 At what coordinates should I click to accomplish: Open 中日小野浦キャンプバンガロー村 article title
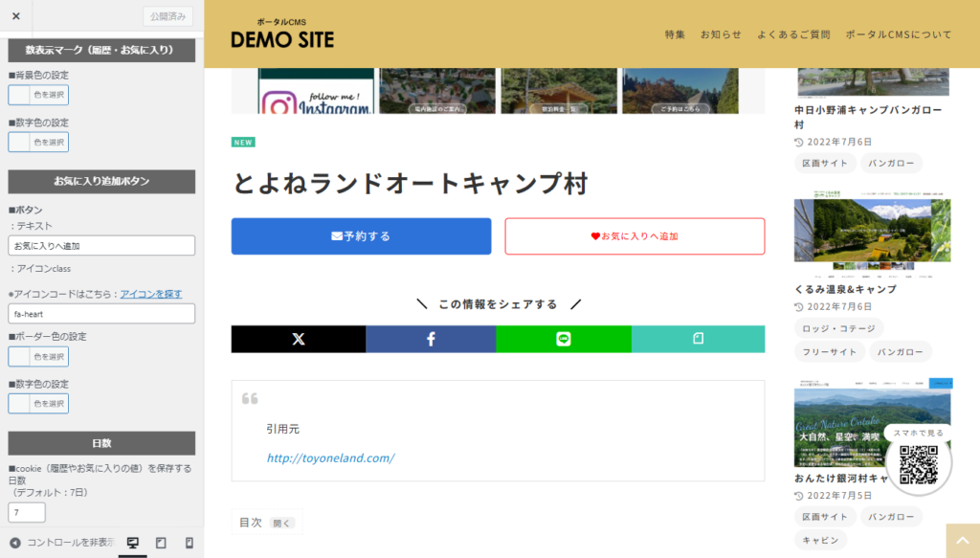868,117
